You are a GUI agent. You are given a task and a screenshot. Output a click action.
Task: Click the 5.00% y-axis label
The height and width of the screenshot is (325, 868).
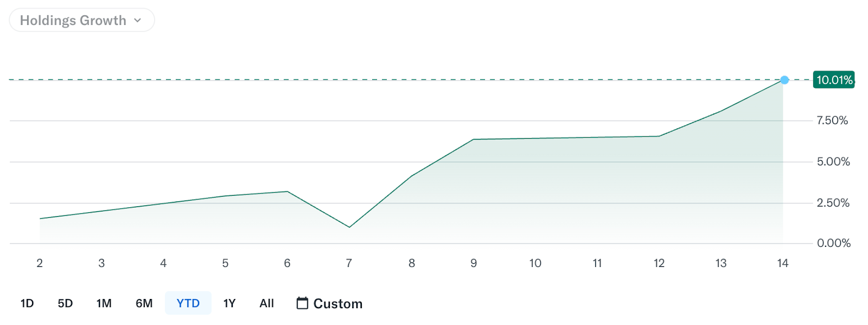click(x=833, y=162)
